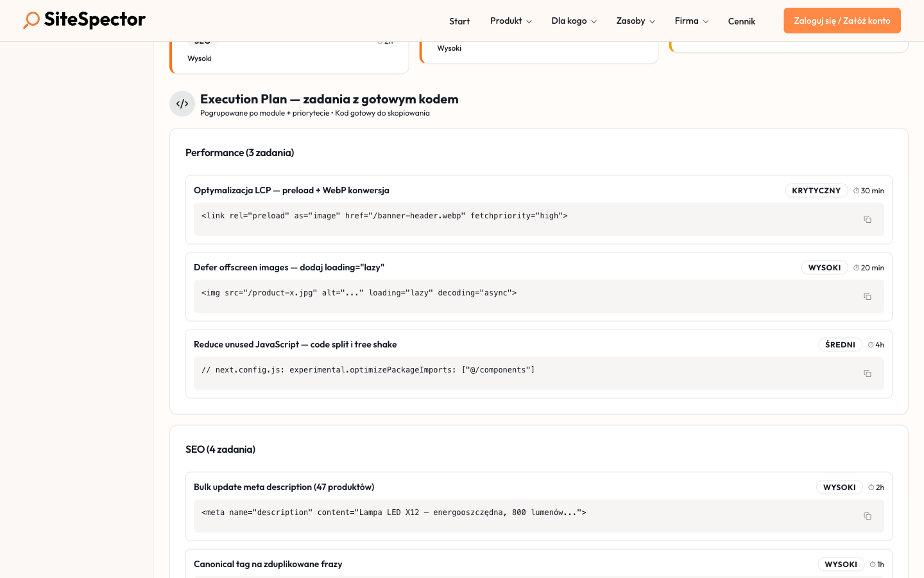The width and height of the screenshot is (924, 578).
Task: Click the Zaloguj się / Załóż konto button
Action: 842,20
